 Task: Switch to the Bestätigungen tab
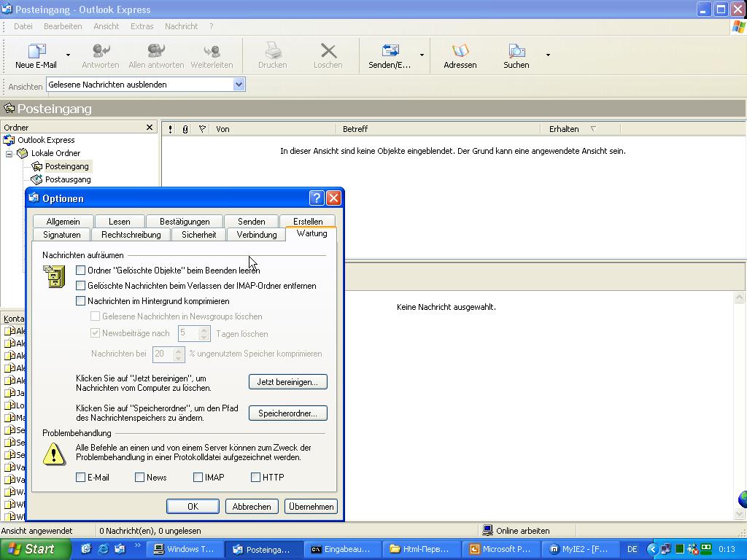185,222
